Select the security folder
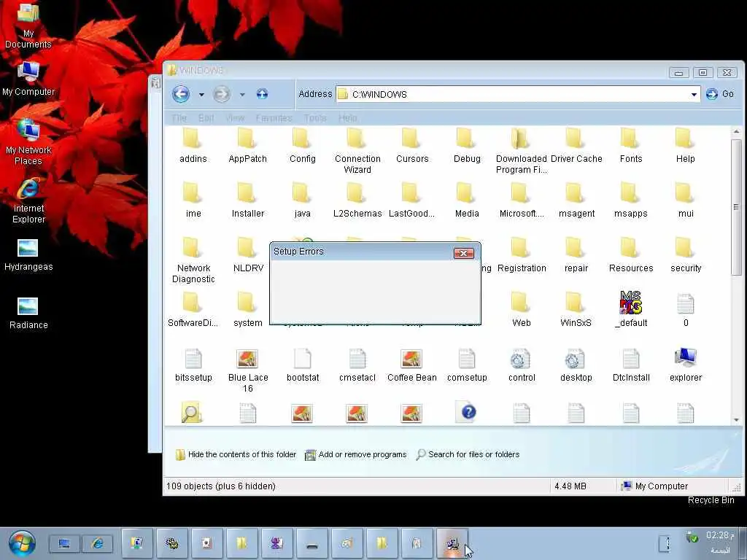 (685, 255)
